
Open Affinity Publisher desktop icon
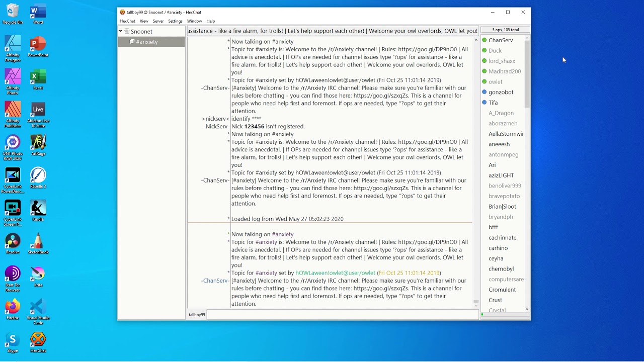point(13,115)
